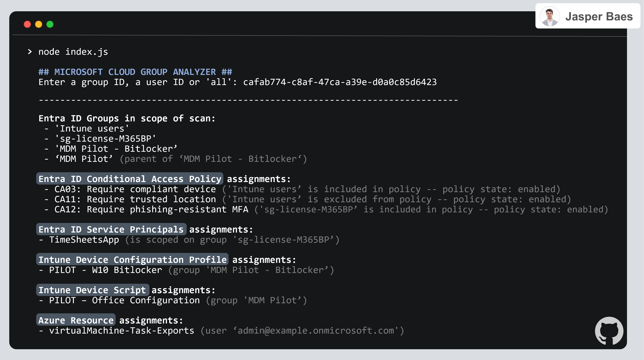Click the MICROSOFT CLOUD GROUP ANALYZER heading
This screenshot has width=644, height=360.
[x=135, y=72]
